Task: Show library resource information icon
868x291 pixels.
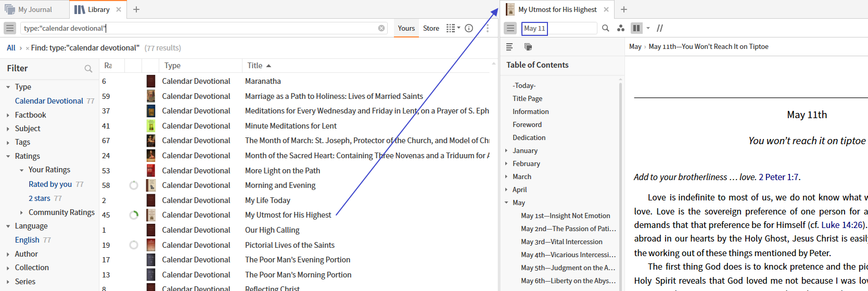Action: [469, 28]
